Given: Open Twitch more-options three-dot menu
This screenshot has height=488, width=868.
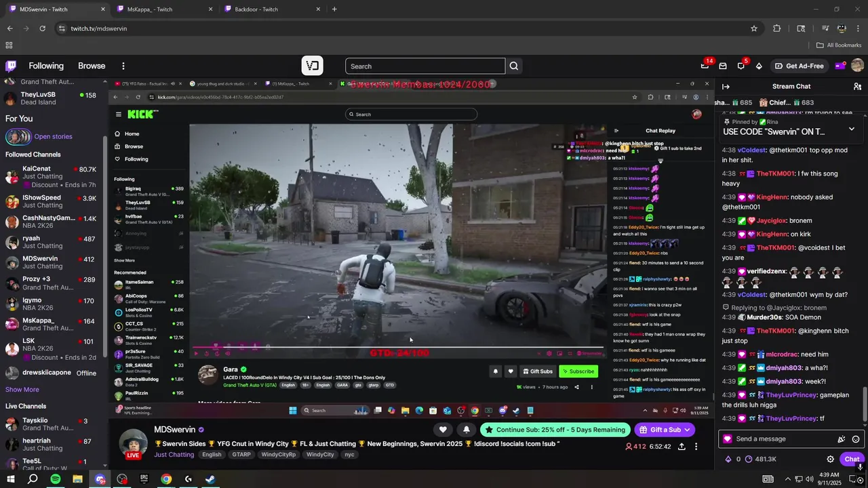Looking at the screenshot, I should 123,66.
